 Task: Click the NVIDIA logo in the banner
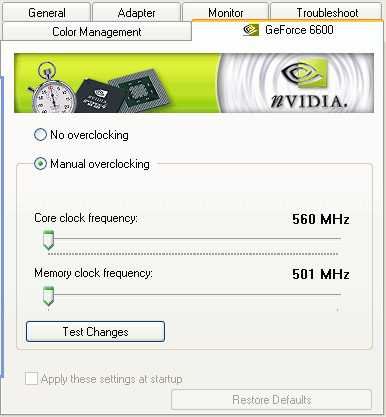pyautogui.click(x=310, y=83)
